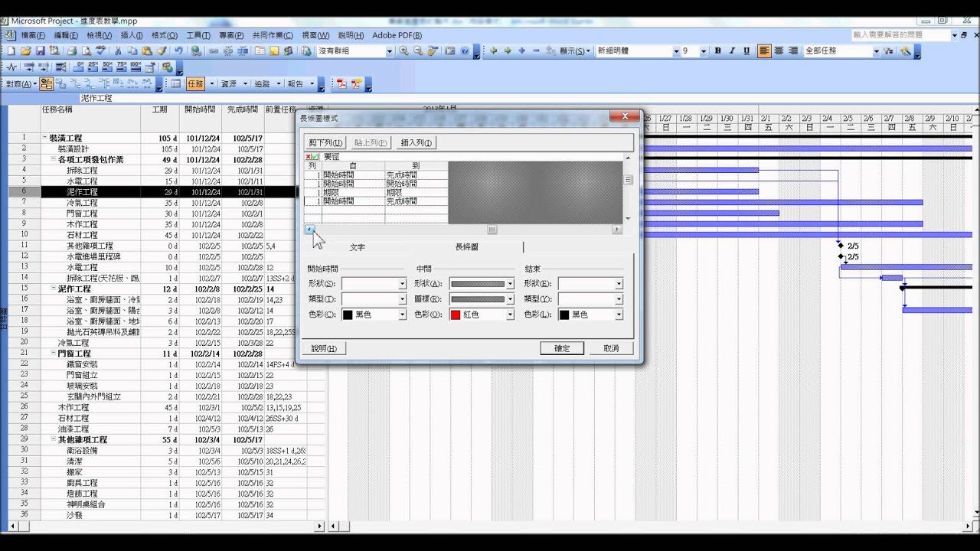Toggle Italic formatting
The height and width of the screenshot is (551, 980).
coord(732,51)
